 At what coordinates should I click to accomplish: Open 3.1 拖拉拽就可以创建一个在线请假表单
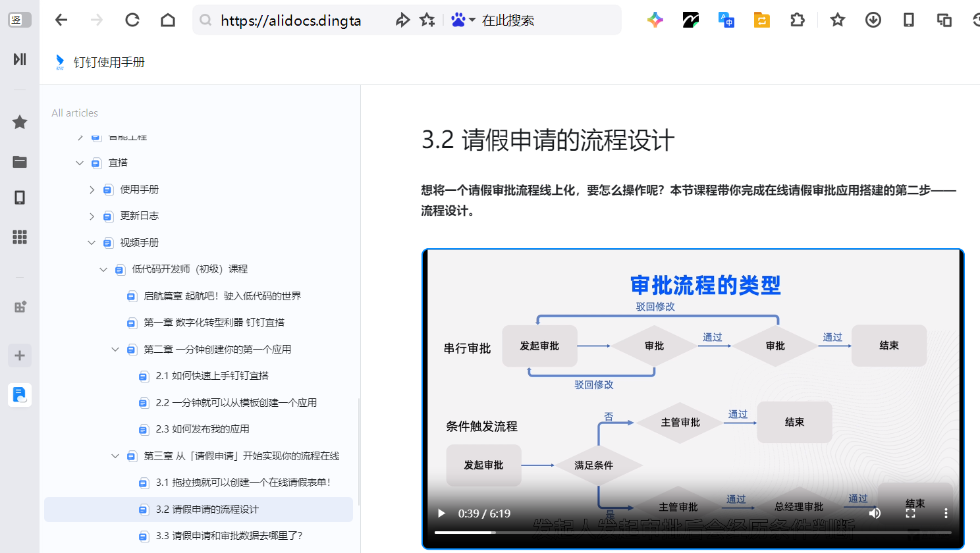point(244,483)
